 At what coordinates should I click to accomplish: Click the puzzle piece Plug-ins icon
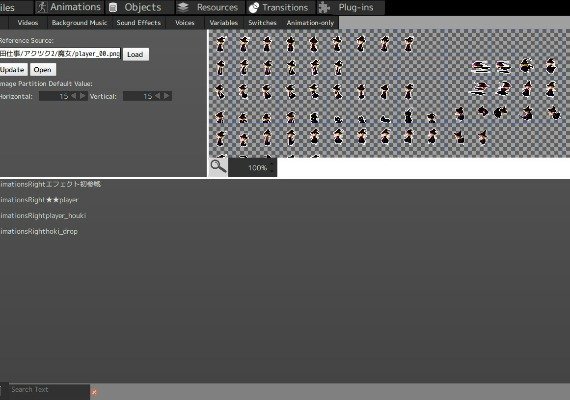pos(324,8)
